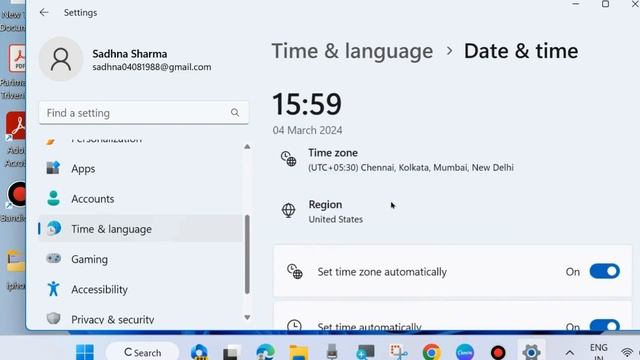This screenshot has width=640, height=360.
Task: Open the Sadhna Sharma account profile
Action: (x=125, y=60)
